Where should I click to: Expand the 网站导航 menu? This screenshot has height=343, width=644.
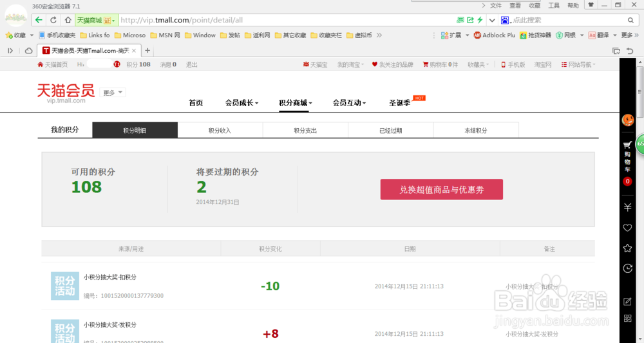click(578, 64)
